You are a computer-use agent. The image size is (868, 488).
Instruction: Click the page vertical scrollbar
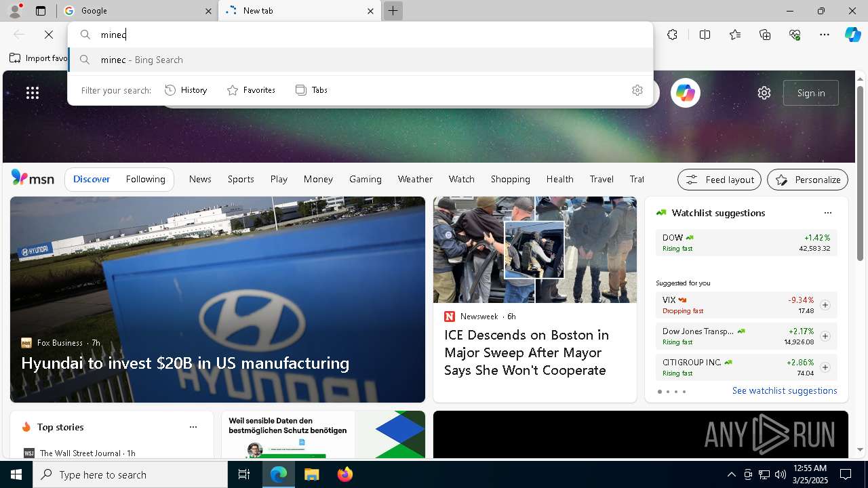click(x=860, y=173)
